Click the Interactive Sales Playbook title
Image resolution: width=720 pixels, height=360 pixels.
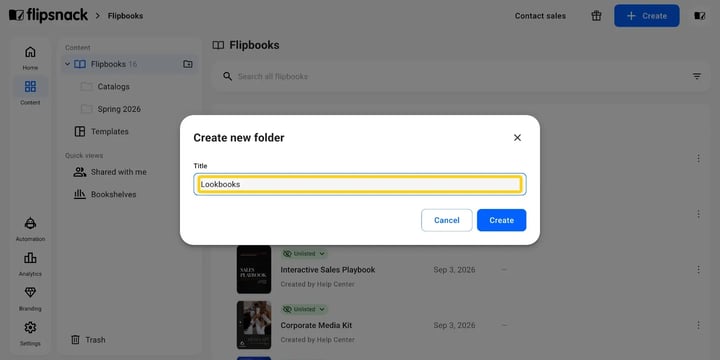tap(328, 270)
